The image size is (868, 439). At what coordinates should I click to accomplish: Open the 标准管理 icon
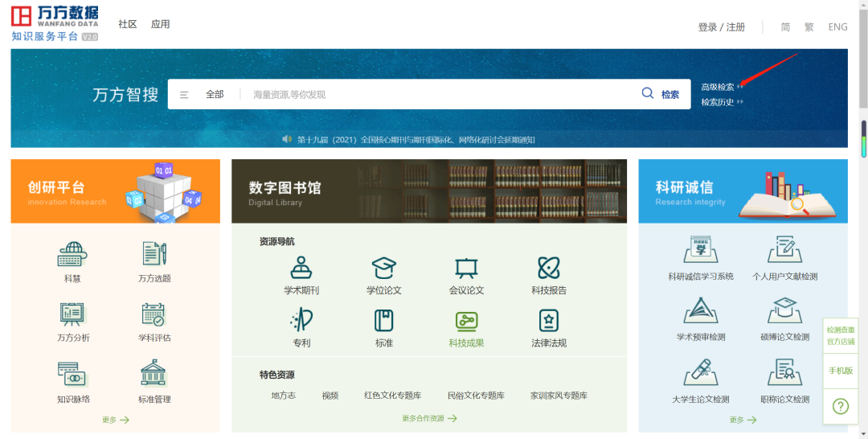click(154, 372)
